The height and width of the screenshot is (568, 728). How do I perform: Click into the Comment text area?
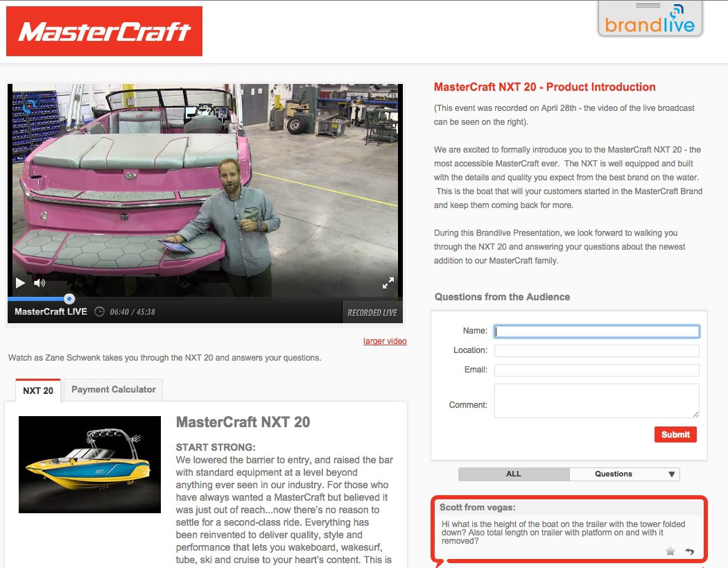596,401
